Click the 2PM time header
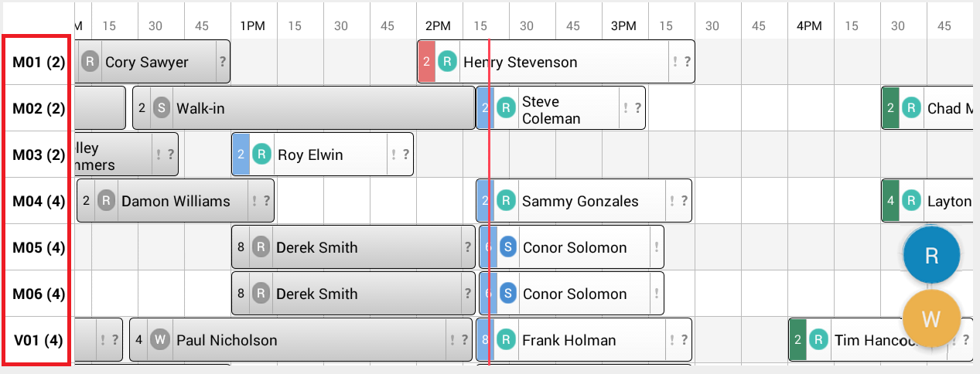Screen dimensions: 980x374 (438, 25)
